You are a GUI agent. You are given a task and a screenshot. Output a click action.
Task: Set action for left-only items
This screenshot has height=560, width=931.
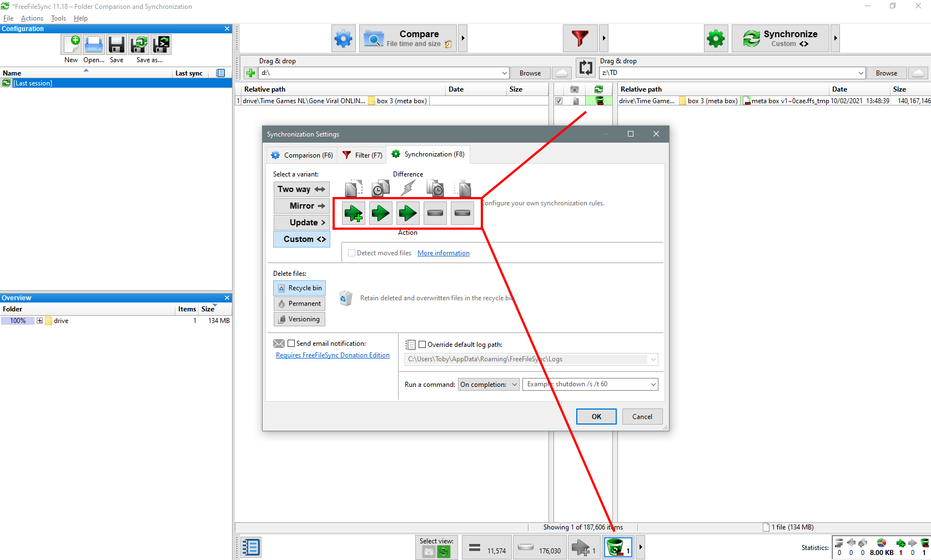coord(353,213)
